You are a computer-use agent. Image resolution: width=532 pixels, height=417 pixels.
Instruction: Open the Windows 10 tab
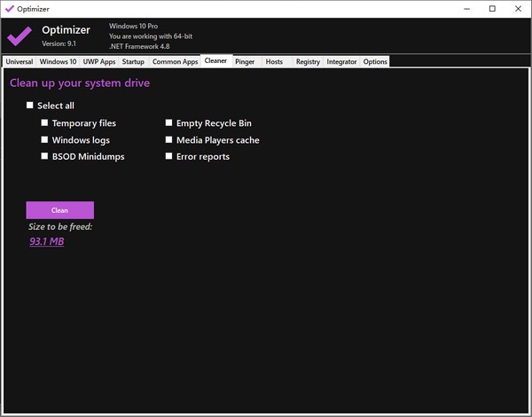tap(58, 62)
